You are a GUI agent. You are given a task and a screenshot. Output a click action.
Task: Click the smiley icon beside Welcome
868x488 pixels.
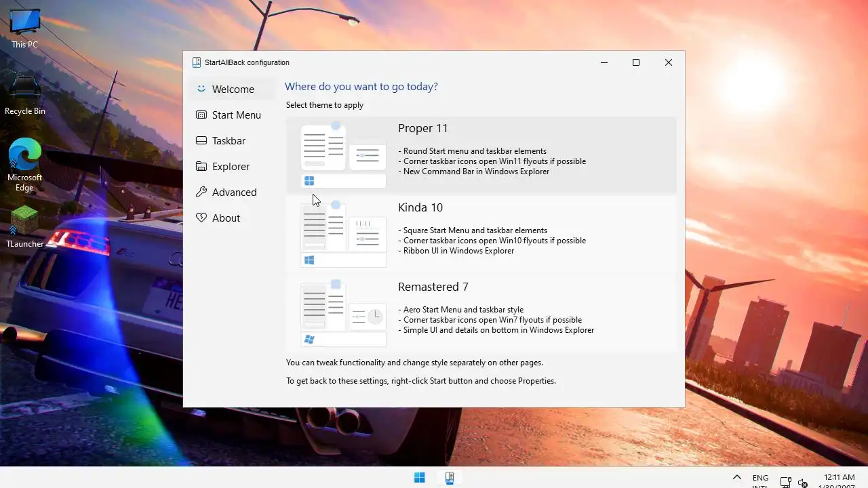point(201,89)
